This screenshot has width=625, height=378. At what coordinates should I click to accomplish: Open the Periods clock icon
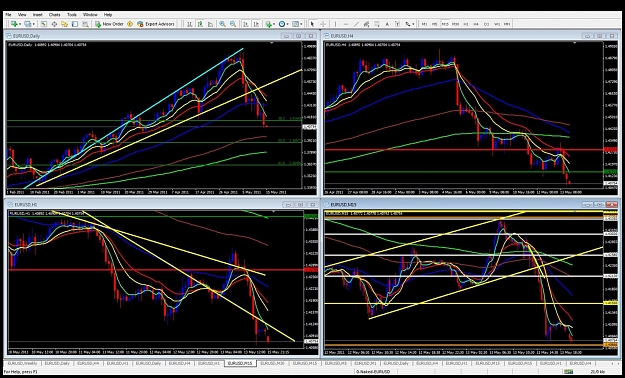point(282,24)
